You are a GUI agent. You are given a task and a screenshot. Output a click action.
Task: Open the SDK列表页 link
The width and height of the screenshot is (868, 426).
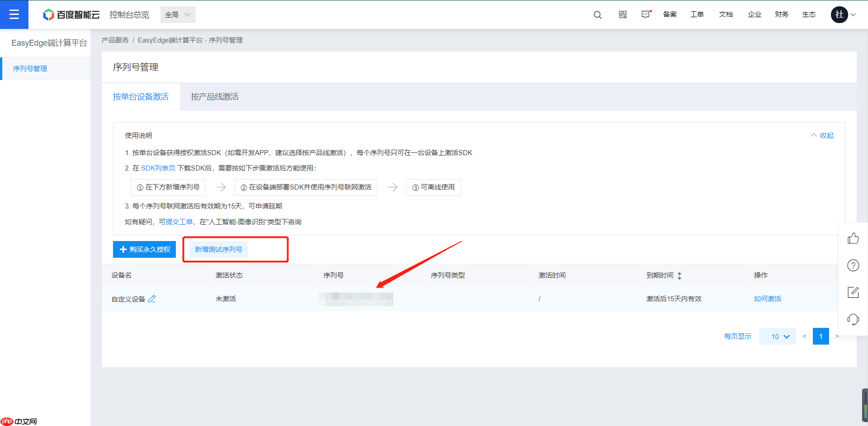click(x=158, y=168)
